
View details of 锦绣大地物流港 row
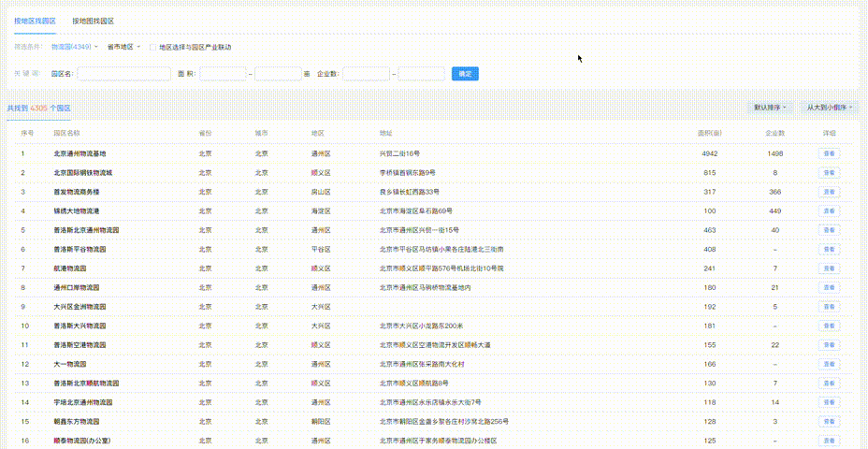tap(829, 211)
